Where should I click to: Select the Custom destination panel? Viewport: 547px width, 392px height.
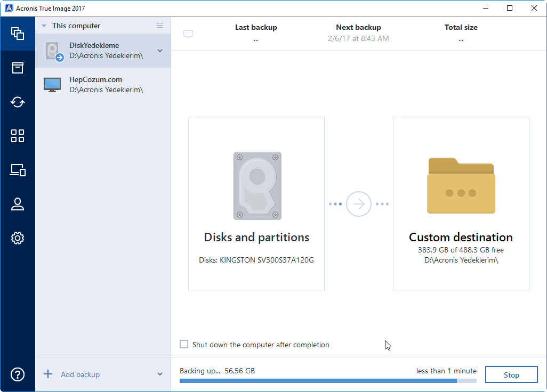[461, 204]
